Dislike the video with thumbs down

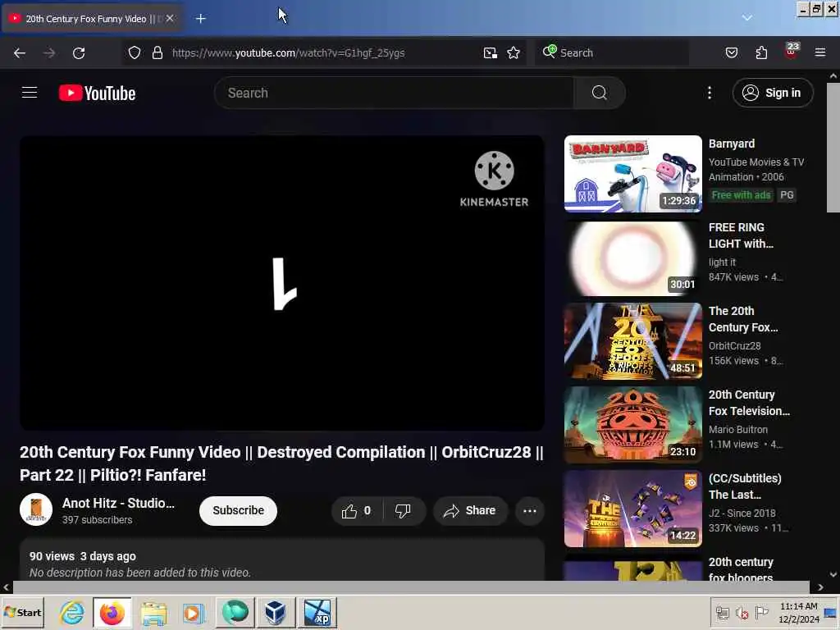[404, 510]
